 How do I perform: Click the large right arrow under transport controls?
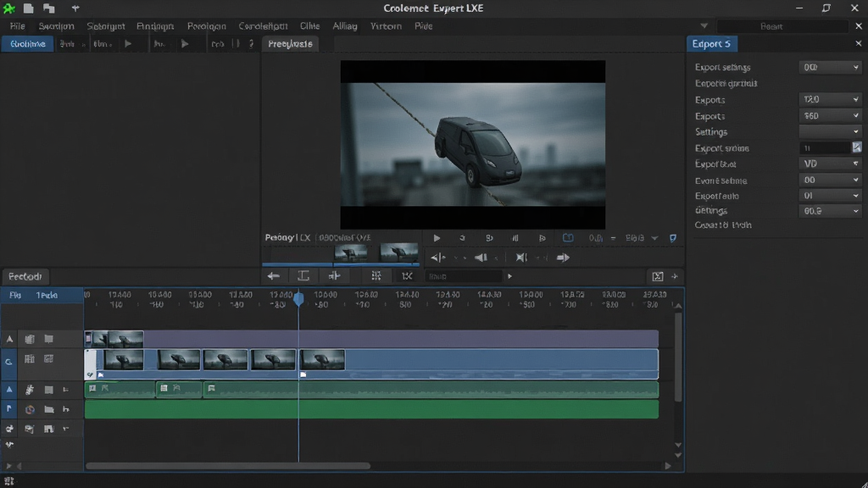pos(563,258)
